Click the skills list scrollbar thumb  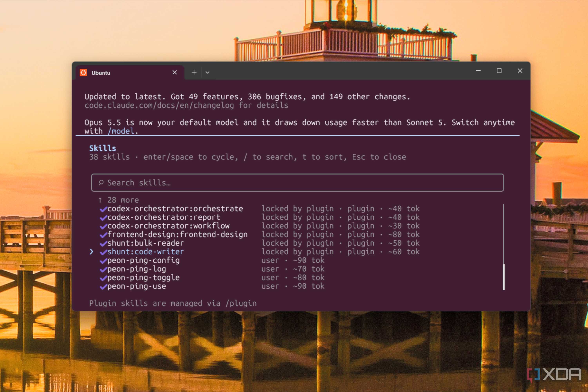tap(504, 277)
